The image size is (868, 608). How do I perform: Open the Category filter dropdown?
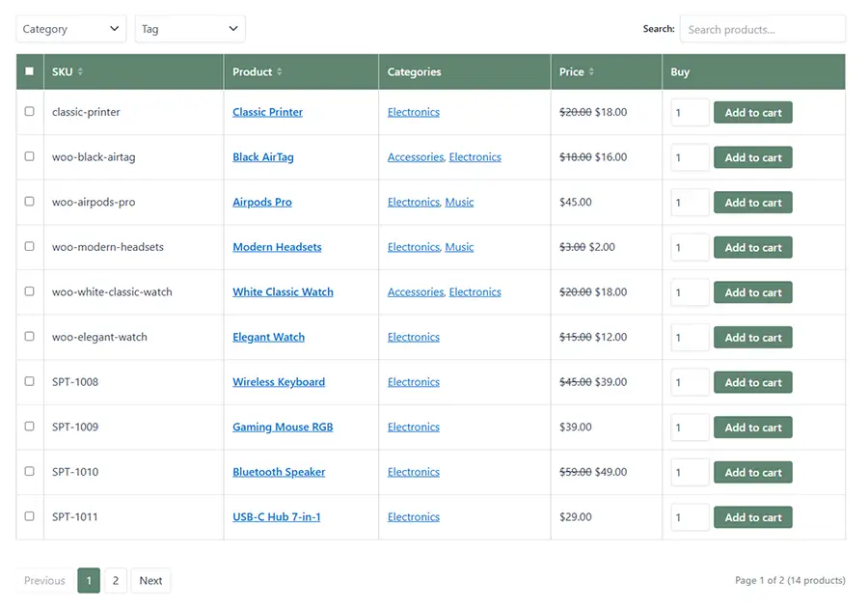(70, 29)
